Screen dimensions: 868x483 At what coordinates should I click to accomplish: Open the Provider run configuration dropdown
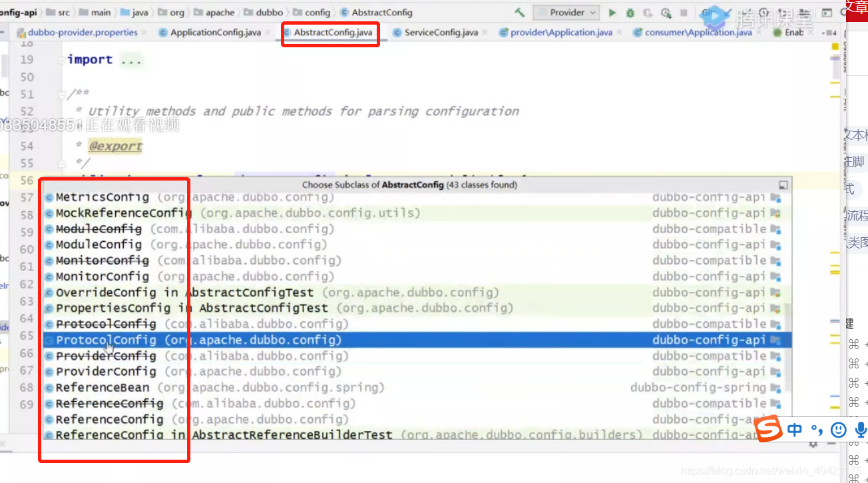(x=566, y=13)
